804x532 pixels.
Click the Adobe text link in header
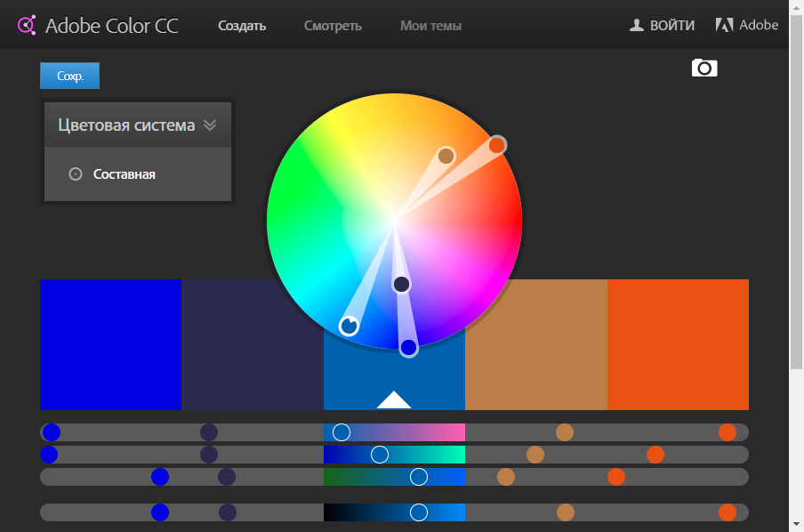pos(759,25)
